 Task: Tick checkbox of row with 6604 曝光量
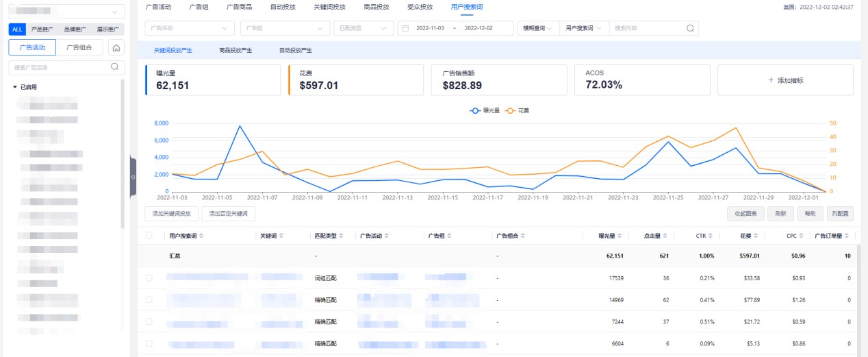(149, 343)
